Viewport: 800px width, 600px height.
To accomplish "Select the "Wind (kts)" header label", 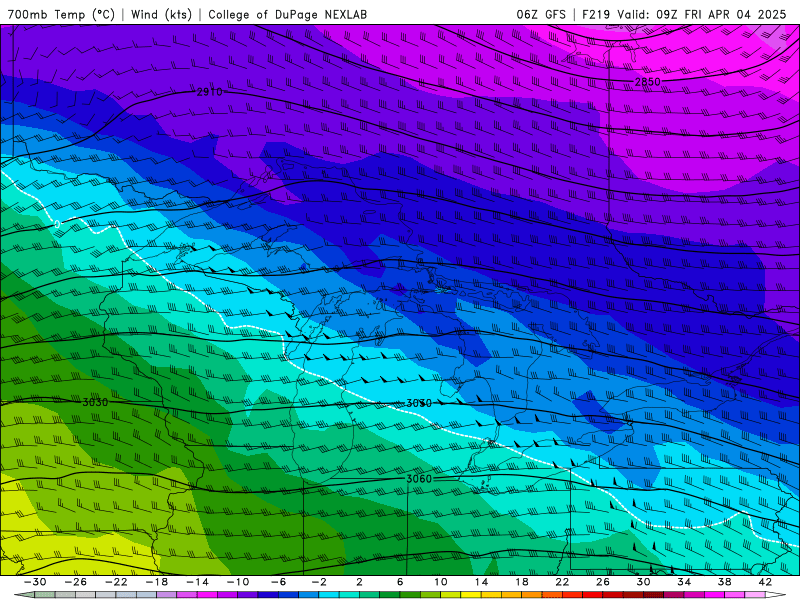I will 161,14.
